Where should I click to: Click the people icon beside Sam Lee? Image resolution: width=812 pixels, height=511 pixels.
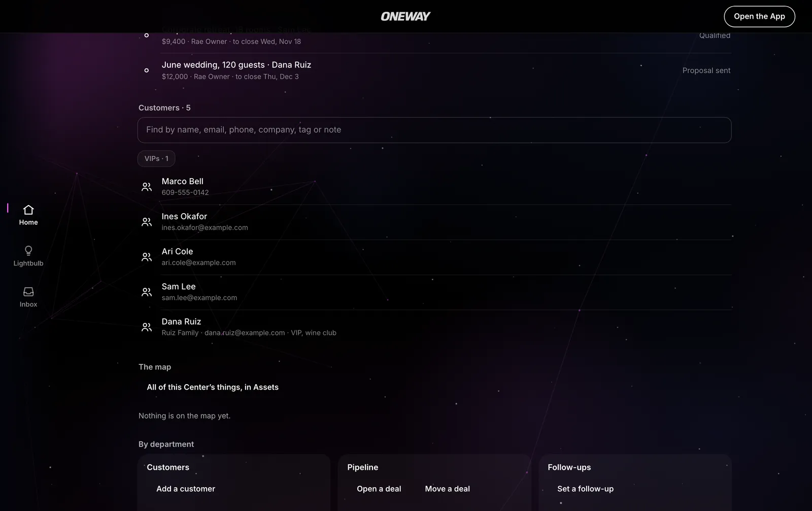pyautogui.click(x=147, y=292)
